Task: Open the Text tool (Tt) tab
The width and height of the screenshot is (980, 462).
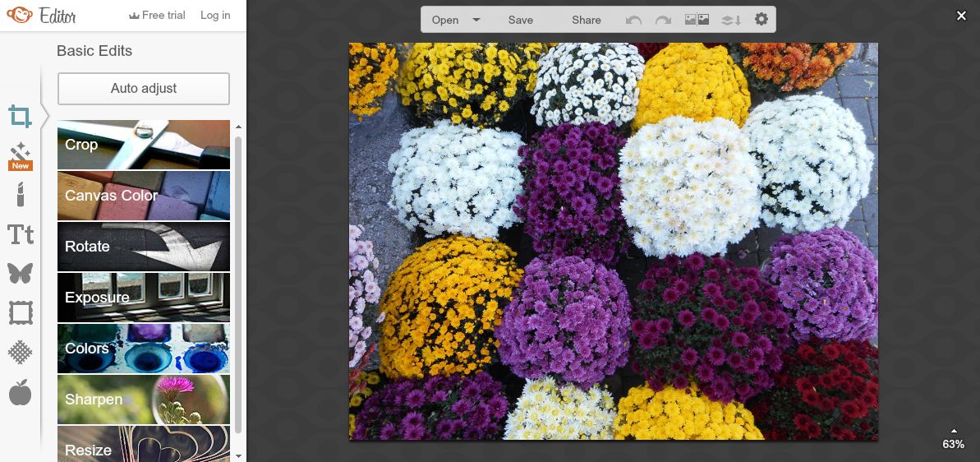Action: point(21,234)
